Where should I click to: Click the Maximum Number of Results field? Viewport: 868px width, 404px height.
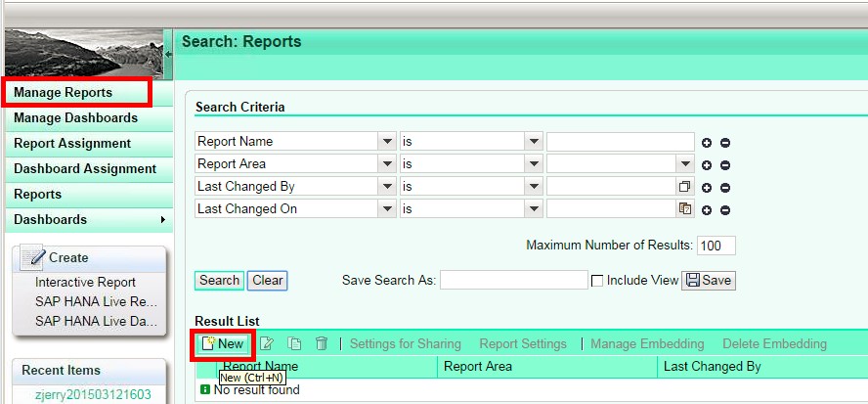click(x=716, y=246)
